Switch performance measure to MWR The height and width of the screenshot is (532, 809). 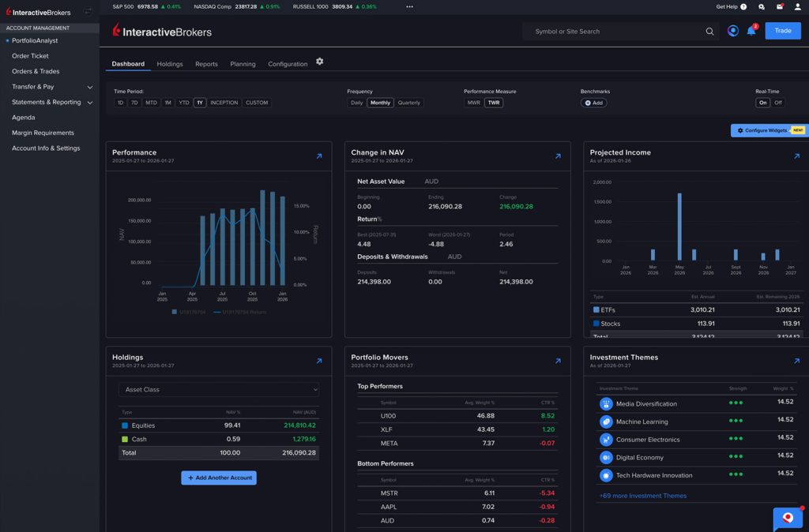(x=473, y=103)
